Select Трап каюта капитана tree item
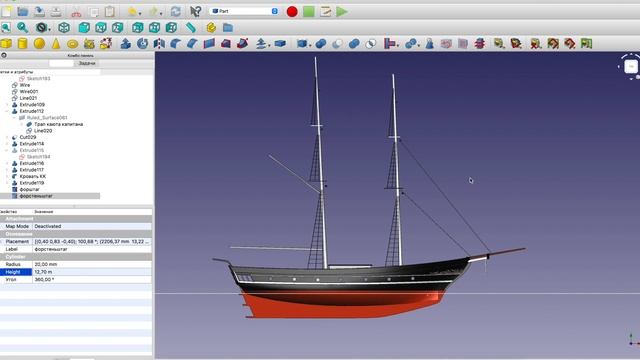The image size is (640, 360). coord(58,124)
